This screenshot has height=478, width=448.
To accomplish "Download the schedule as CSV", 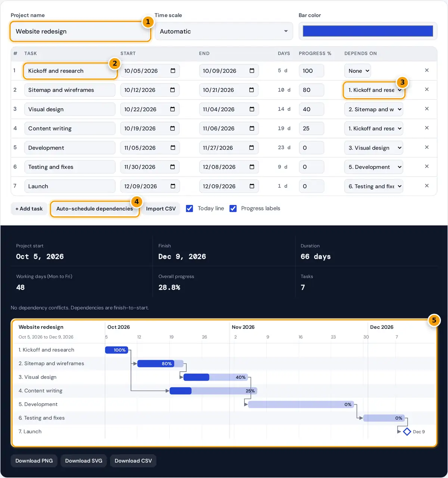I will 133,461.
